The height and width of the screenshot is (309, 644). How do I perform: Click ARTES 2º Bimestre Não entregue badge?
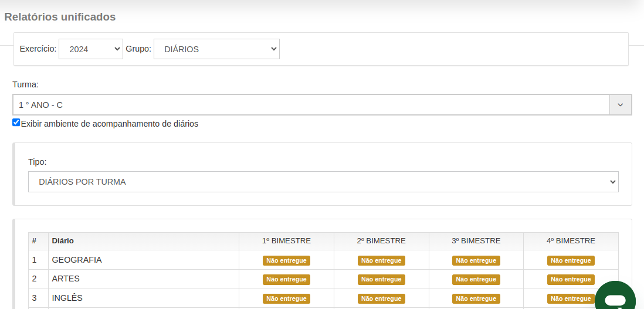[x=381, y=280]
